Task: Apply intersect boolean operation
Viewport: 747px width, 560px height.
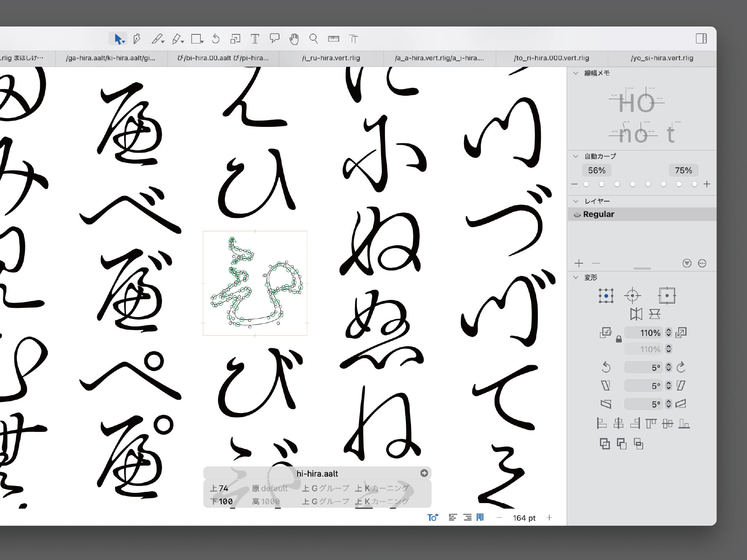Action: 638,444
